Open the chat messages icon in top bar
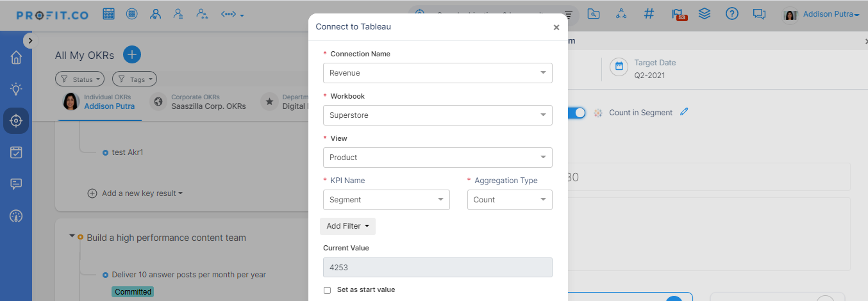 coord(760,14)
